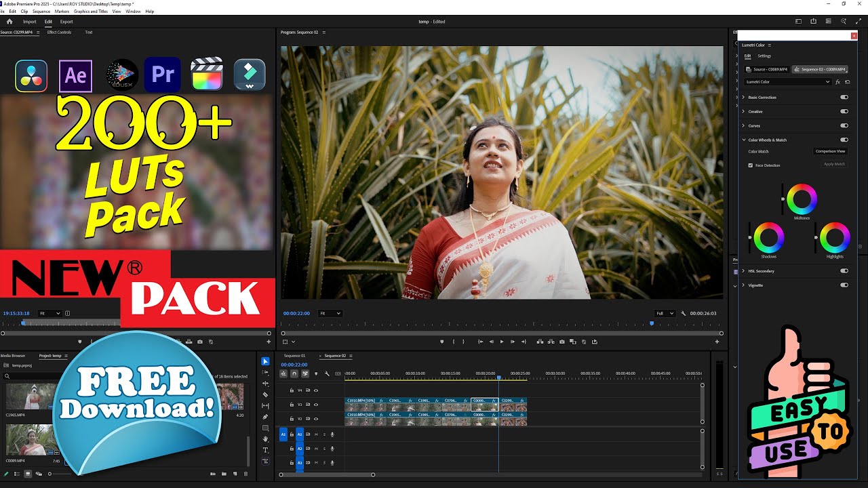Toggle the Creative section switch

(844, 111)
